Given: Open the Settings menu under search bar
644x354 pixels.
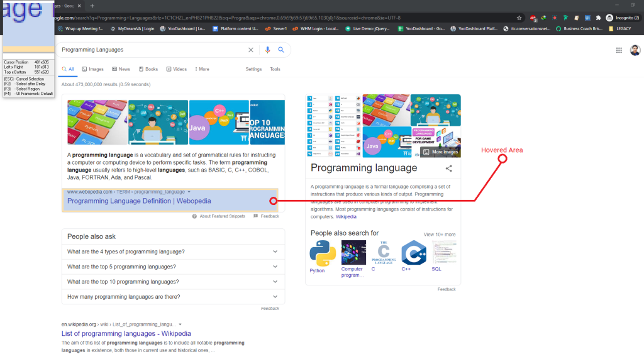Looking at the screenshot, I should [x=253, y=69].
